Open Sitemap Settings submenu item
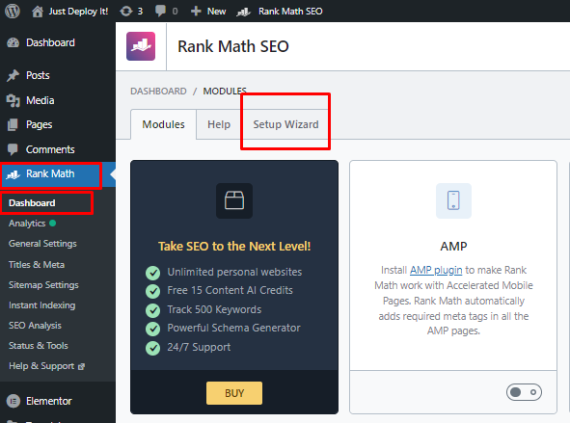 43,285
